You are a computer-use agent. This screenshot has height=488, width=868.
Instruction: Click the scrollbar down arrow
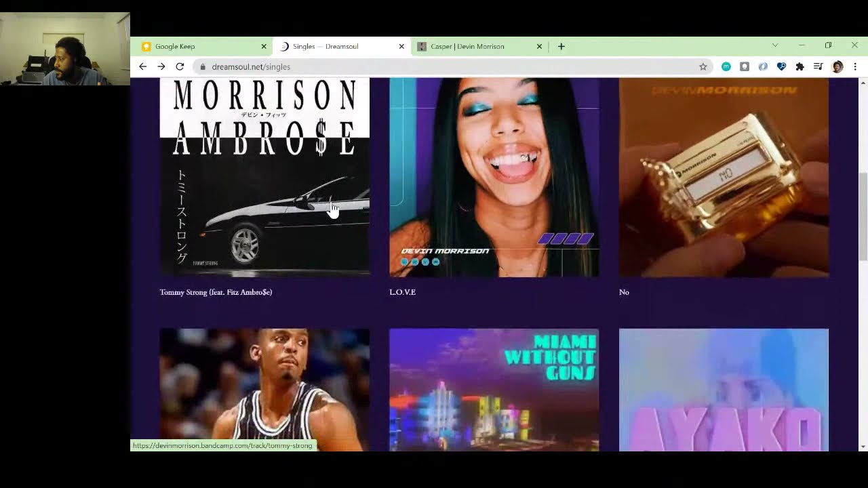pyautogui.click(x=863, y=447)
